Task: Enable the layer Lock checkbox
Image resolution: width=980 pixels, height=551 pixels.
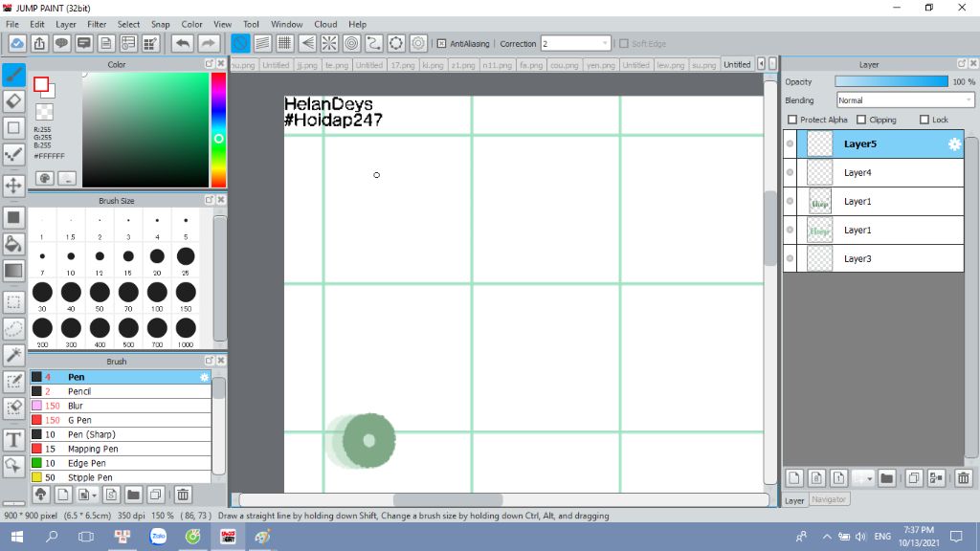Action: point(924,120)
